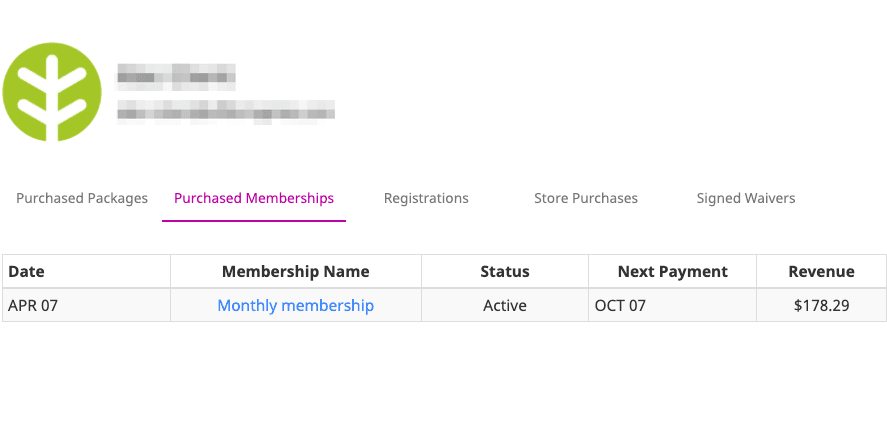
Task: Click the Active status cell
Action: click(505, 305)
